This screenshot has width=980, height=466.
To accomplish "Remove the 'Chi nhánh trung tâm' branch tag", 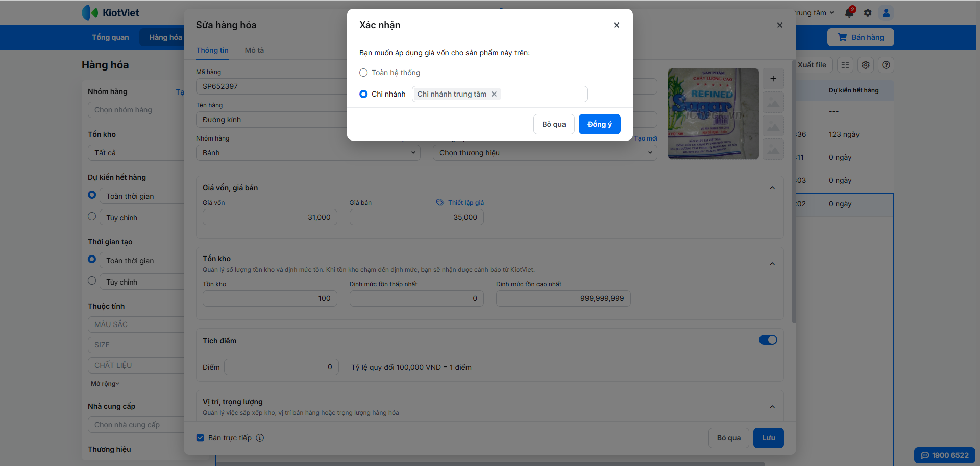I will point(494,94).
